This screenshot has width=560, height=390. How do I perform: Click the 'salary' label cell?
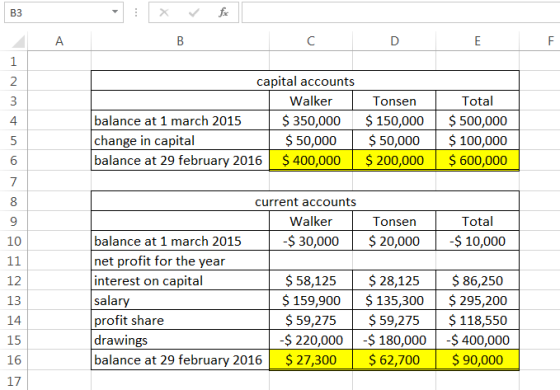pyautogui.click(x=180, y=300)
